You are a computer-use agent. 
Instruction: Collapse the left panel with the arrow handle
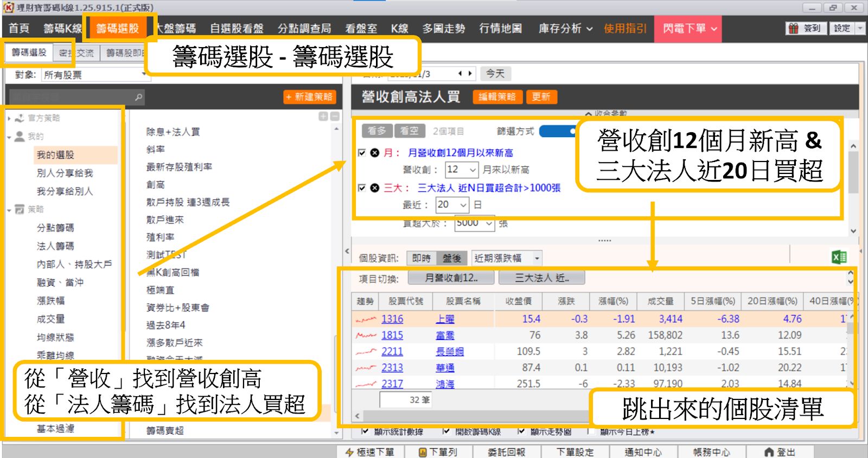click(347, 251)
